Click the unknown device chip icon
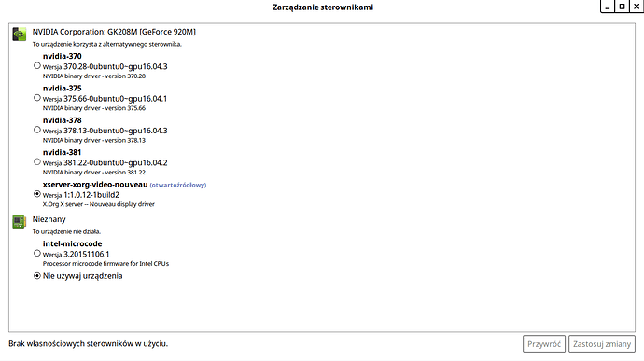Screen dimensions: 644x361 (x=19, y=222)
